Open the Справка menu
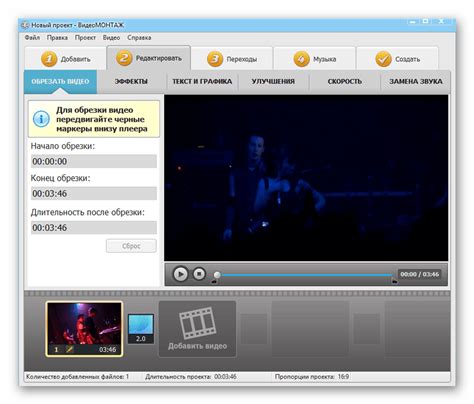Screen dimensions: 474x404 (x=139, y=38)
